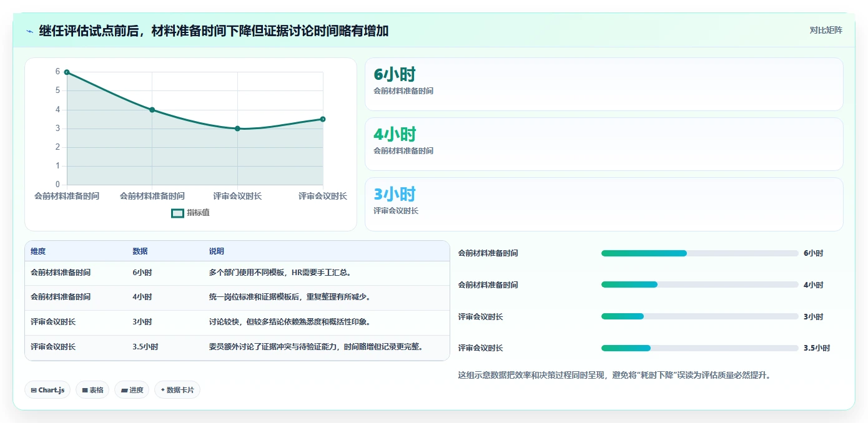The image size is (868, 423).
Task: Click the 会前材料准备时间 cell in the 6小时 table row
Action: (61, 273)
